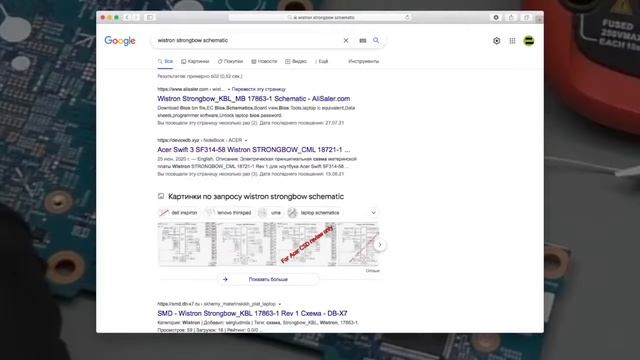Click the Safari extension icon in toolbar
Viewport: 640px width, 360px height.
pyautogui.click(x=496, y=18)
